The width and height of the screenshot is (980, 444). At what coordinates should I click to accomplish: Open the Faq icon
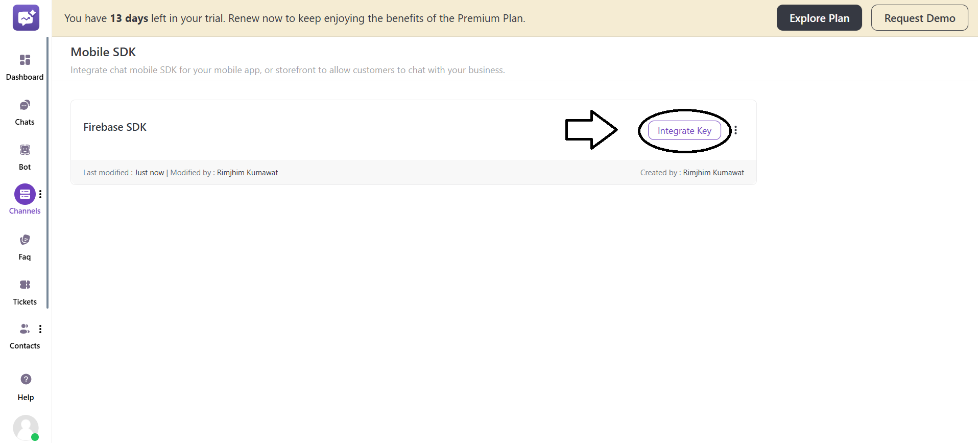point(25,240)
